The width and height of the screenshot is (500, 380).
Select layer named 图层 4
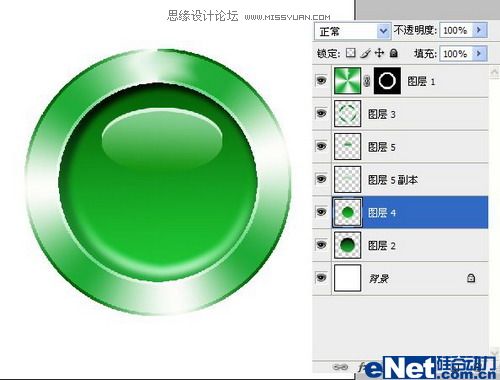coord(382,212)
